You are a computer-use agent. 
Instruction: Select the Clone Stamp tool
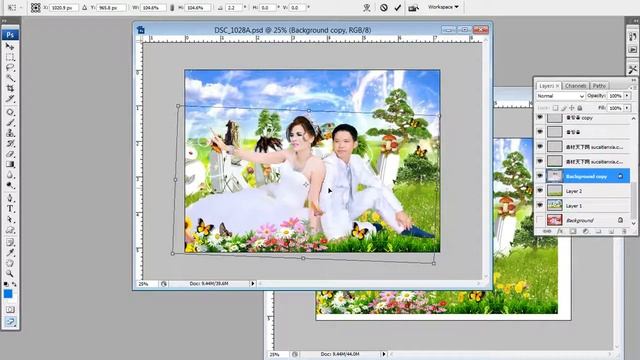(x=10, y=133)
